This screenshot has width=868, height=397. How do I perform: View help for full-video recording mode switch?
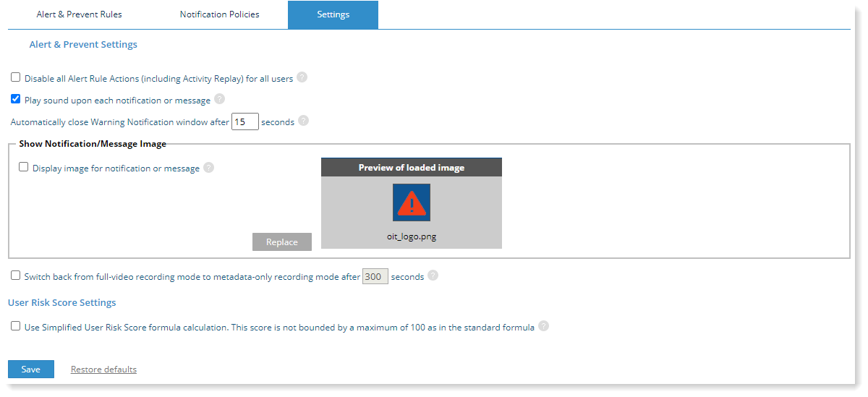[433, 276]
